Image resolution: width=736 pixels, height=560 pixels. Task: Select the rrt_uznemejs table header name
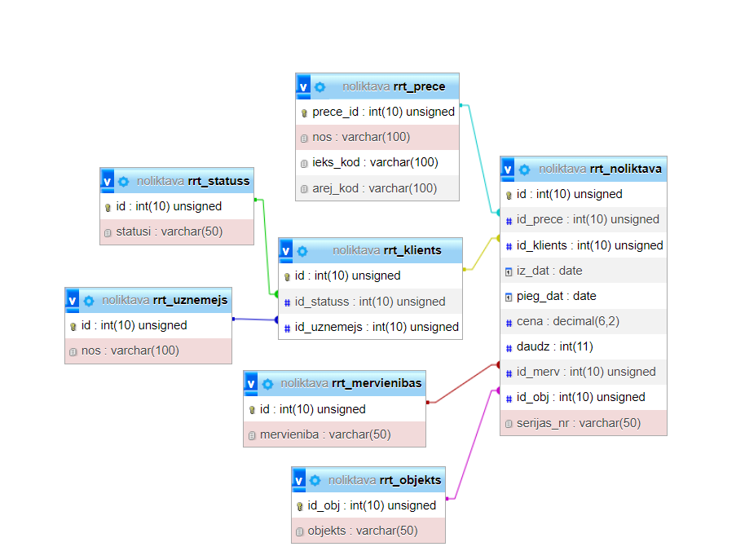190,300
